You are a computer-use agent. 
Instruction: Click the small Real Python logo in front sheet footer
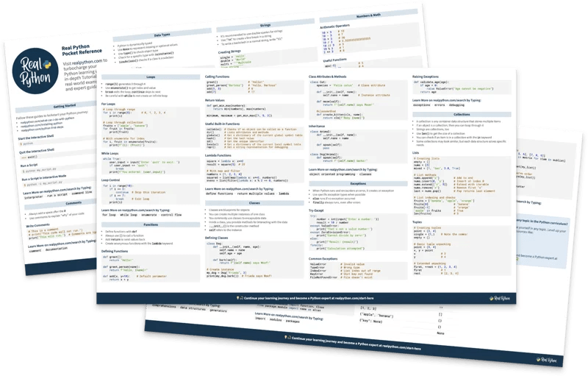tap(500, 298)
